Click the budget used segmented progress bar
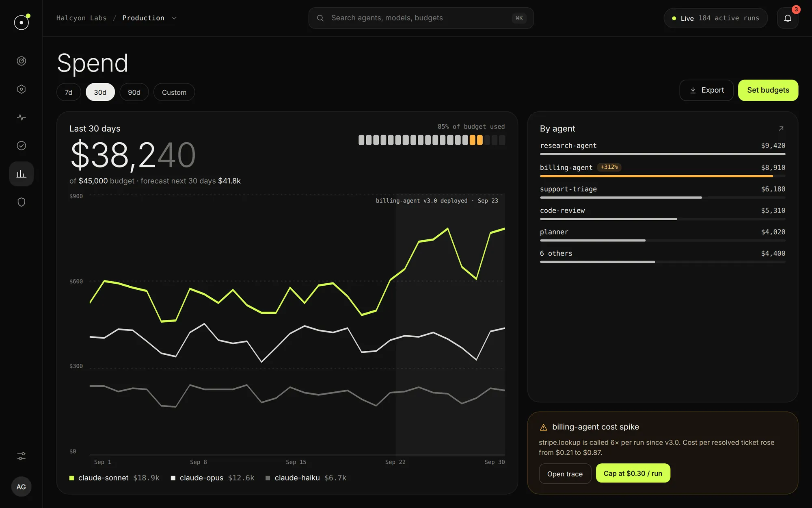The height and width of the screenshot is (508, 812). (x=432, y=140)
